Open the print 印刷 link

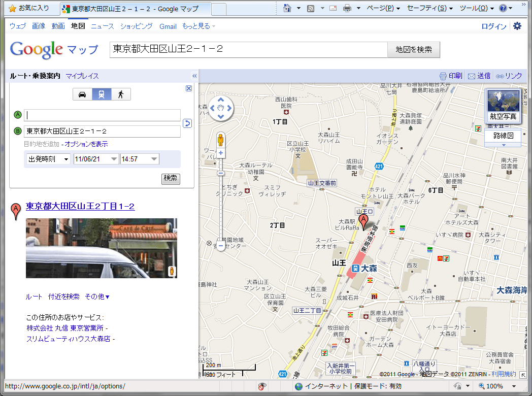pos(451,76)
